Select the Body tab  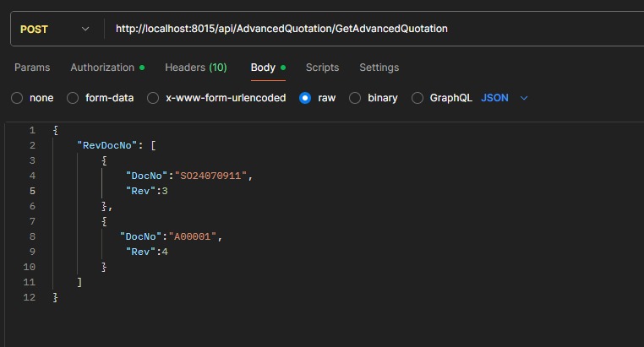click(x=263, y=68)
